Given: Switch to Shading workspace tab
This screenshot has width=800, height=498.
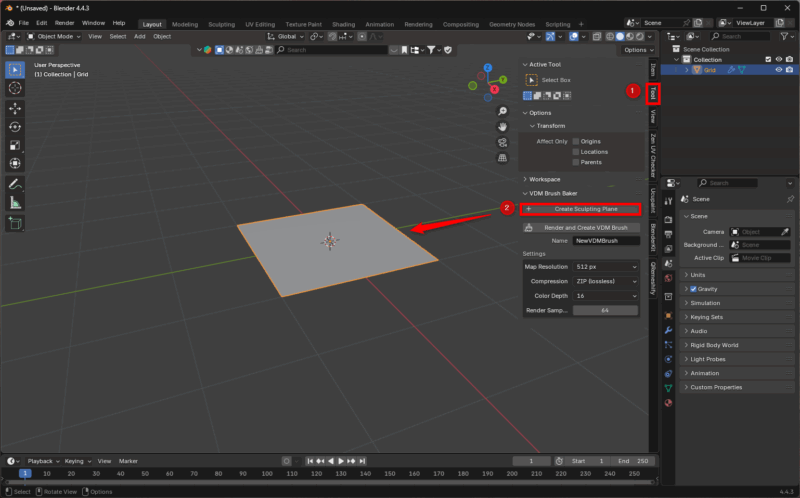Looking at the screenshot, I should [x=343, y=24].
